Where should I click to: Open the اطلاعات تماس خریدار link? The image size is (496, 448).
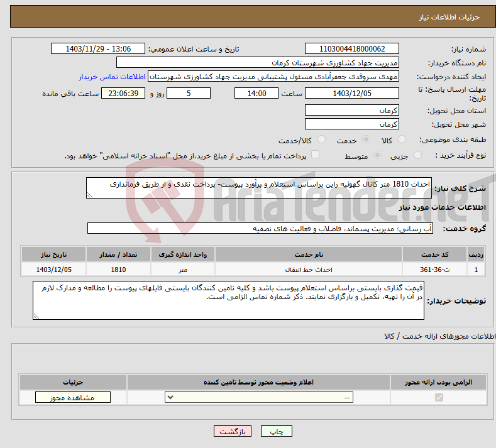[x=112, y=77]
